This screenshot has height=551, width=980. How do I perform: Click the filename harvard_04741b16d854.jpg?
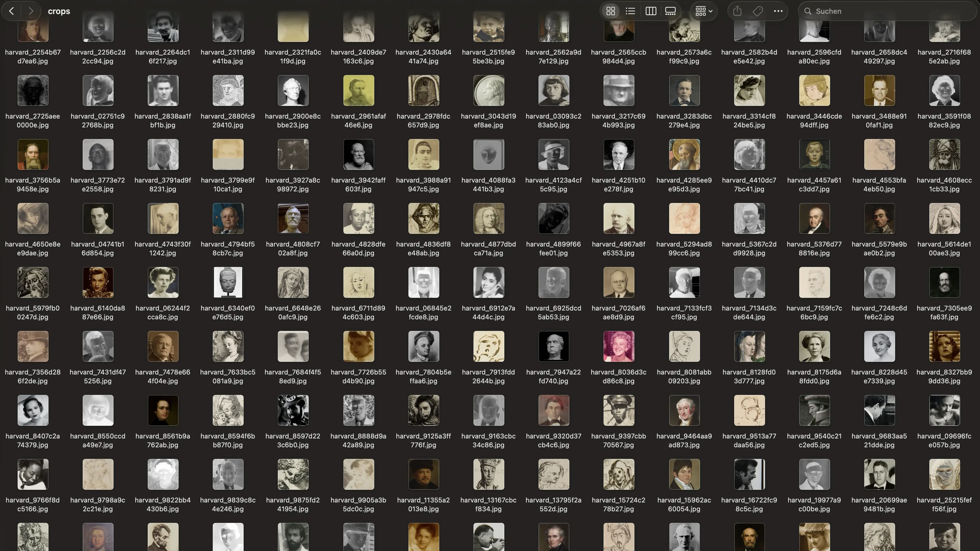98,248
